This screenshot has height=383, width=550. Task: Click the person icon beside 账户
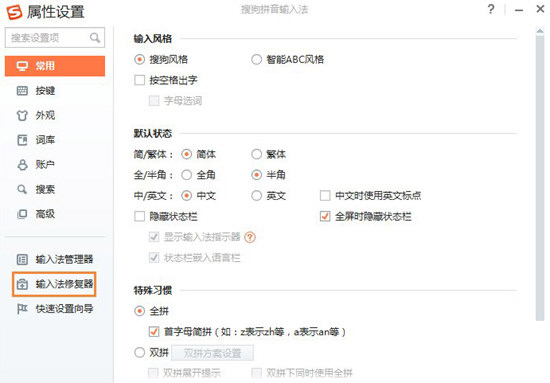coord(22,165)
